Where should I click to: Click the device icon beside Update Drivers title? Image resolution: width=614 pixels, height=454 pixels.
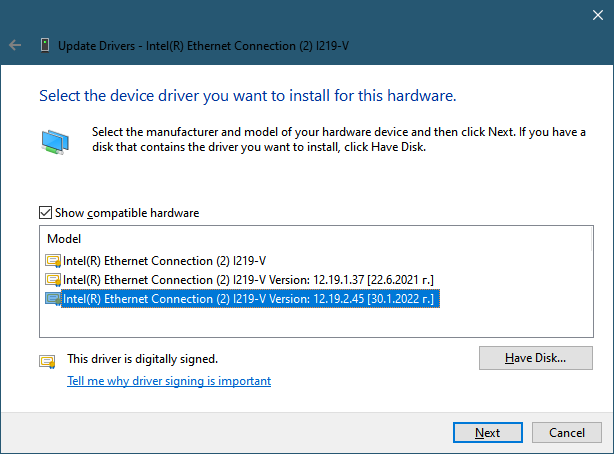45,45
